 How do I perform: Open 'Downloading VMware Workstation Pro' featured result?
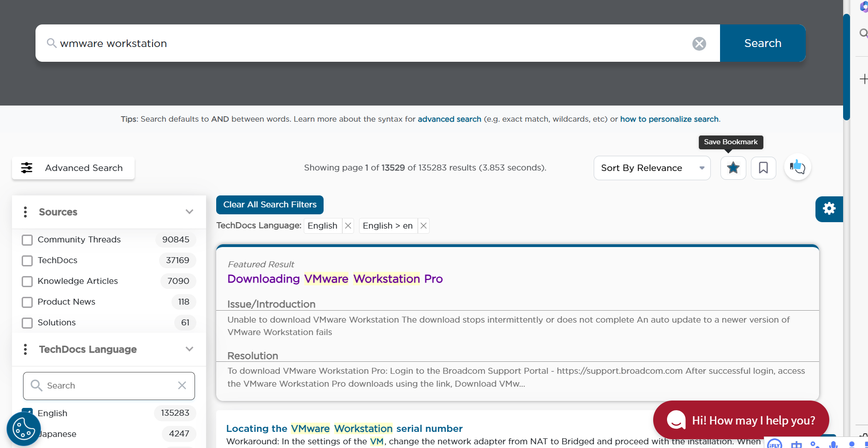pyautogui.click(x=335, y=279)
